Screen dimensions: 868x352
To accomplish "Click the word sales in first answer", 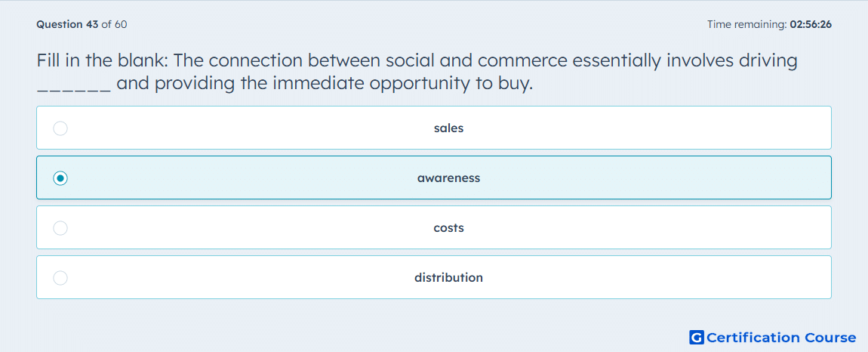I will (x=448, y=128).
